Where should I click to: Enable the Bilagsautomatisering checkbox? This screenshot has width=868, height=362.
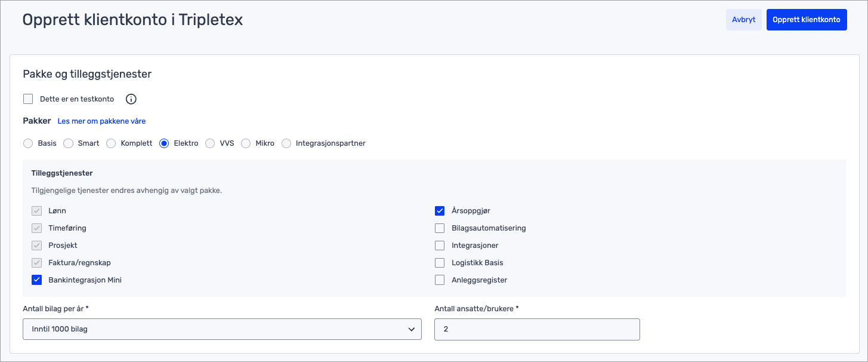point(440,228)
